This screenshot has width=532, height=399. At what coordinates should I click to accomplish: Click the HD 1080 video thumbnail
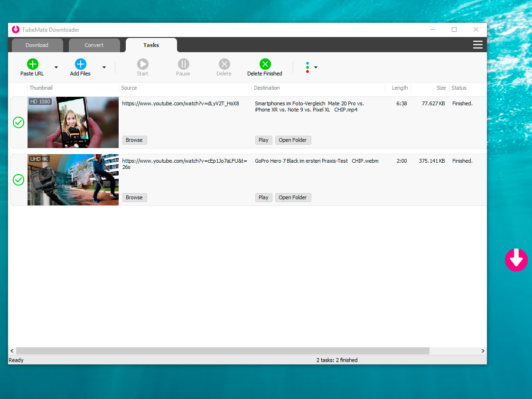pyautogui.click(x=73, y=122)
